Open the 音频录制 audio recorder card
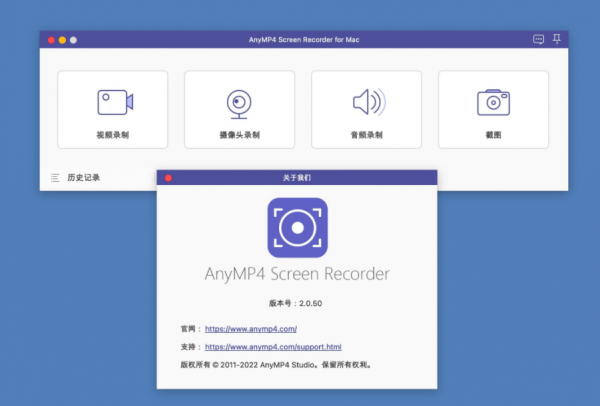This screenshot has height=406, width=600. (367, 109)
